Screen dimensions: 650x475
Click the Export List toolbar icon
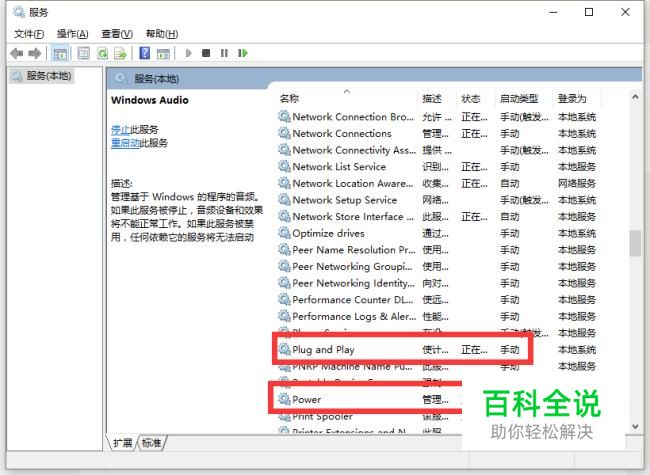click(120, 53)
